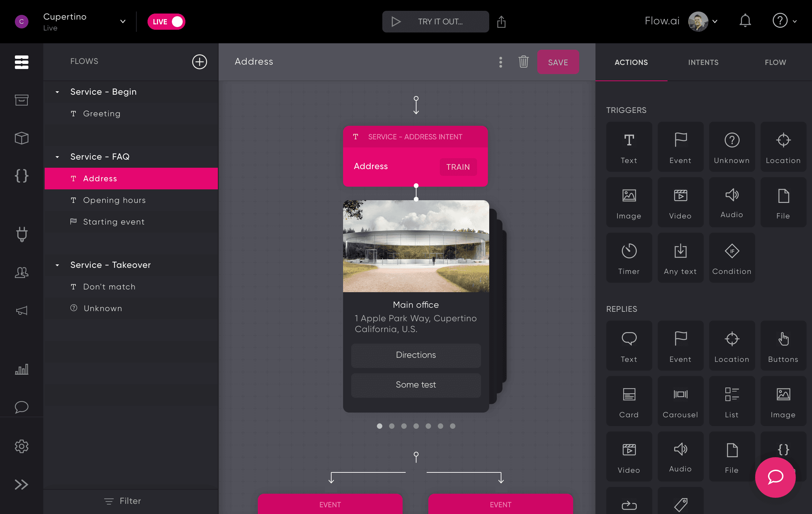Open the curly braces code sidebar icon
Screen dimensions: 812x514
[x=22, y=176]
